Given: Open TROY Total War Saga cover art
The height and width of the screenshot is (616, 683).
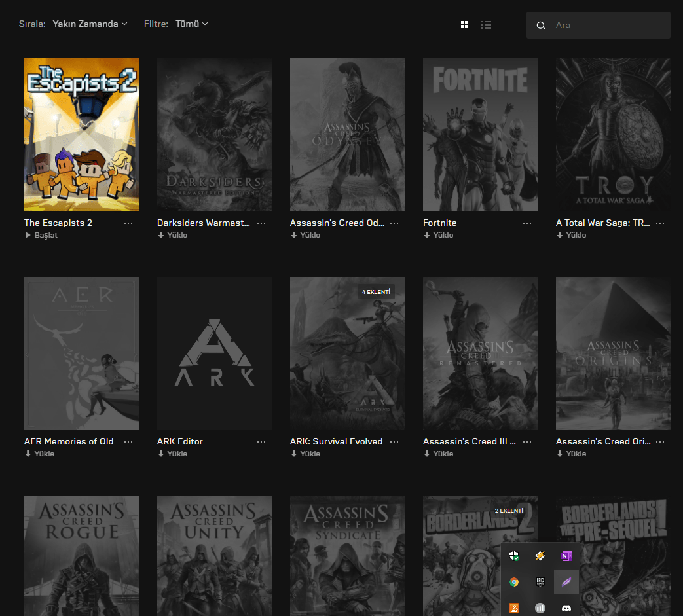Looking at the screenshot, I should 613,135.
